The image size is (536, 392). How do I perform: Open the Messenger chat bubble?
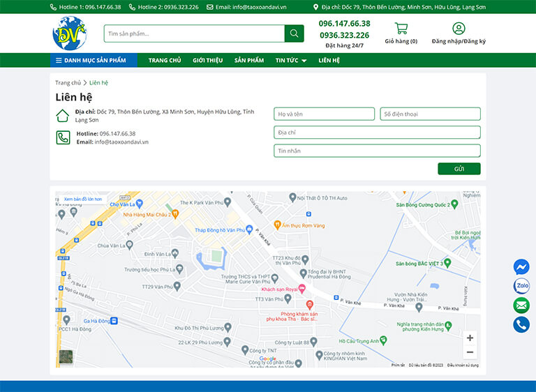click(x=521, y=267)
